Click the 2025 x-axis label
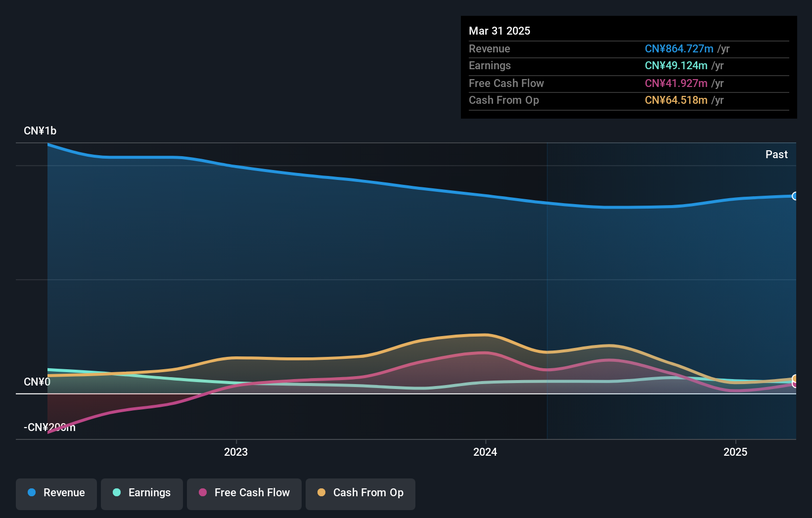812x518 pixels. (x=735, y=452)
